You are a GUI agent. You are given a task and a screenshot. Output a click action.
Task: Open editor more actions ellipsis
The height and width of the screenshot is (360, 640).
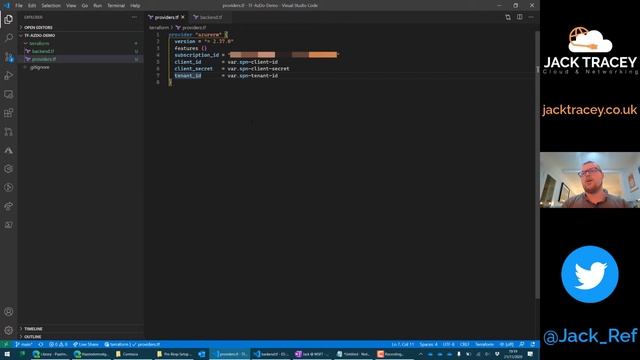tap(531, 17)
